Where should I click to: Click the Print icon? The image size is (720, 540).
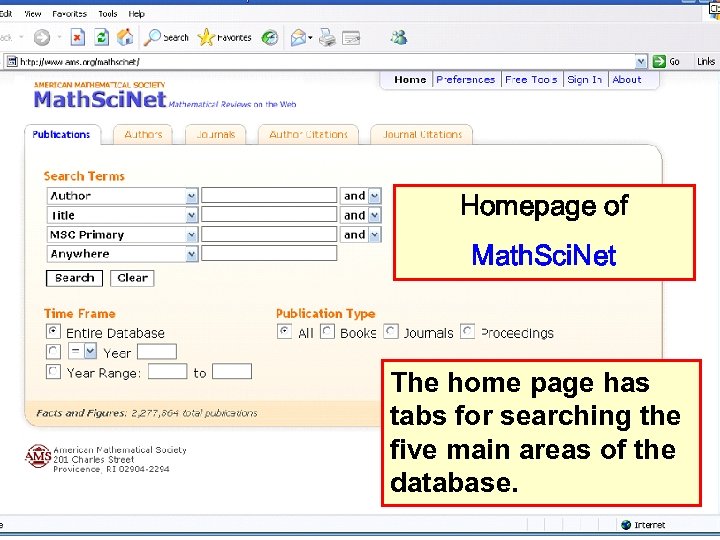327,38
